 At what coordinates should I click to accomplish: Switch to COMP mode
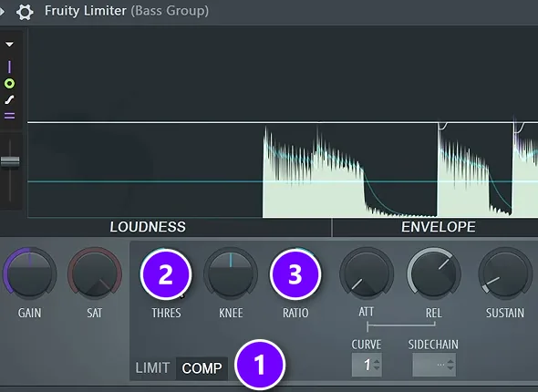(x=202, y=368)
